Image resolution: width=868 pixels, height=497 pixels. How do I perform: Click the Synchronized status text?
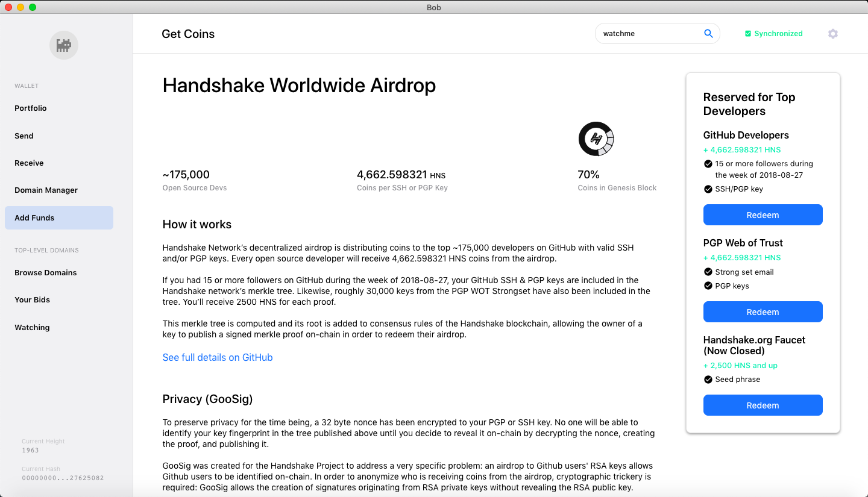tap(778, 34)
